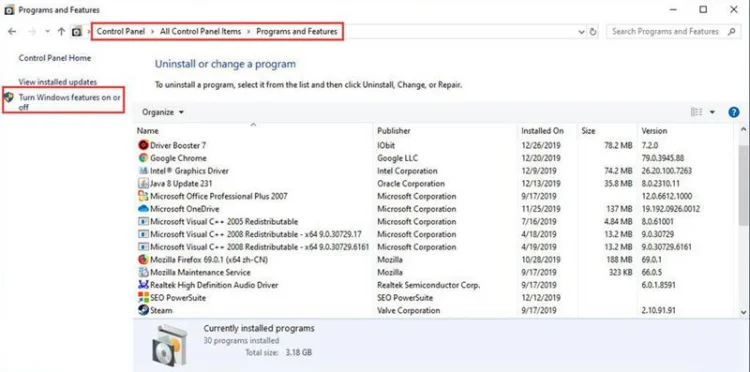Viewport: 750px width, 372px height.
Task: Click the Microsoft OneDrive cloud icon
Action: click(x=143, y=209)
